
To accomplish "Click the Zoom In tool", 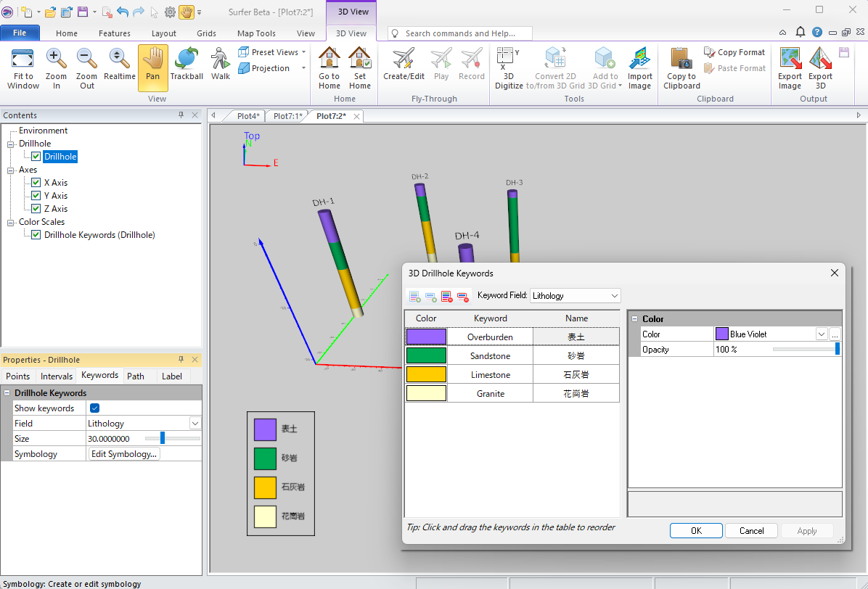I will (x=56, y=68).
